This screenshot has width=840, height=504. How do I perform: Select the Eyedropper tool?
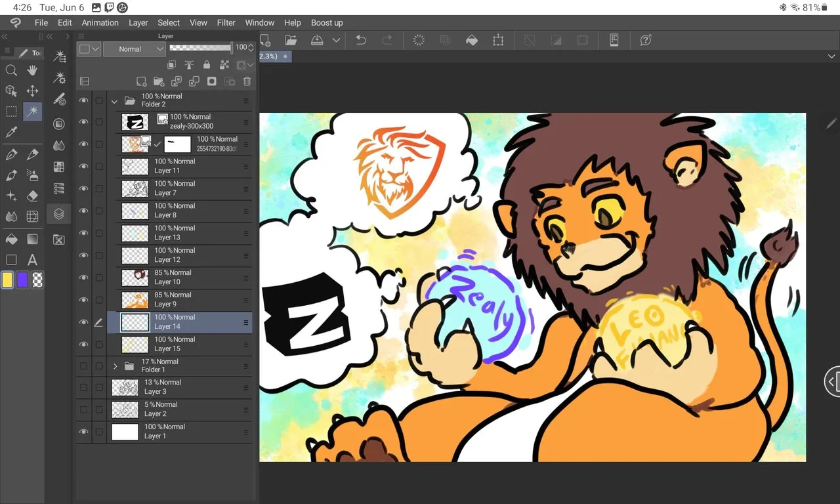coord(11,133)
